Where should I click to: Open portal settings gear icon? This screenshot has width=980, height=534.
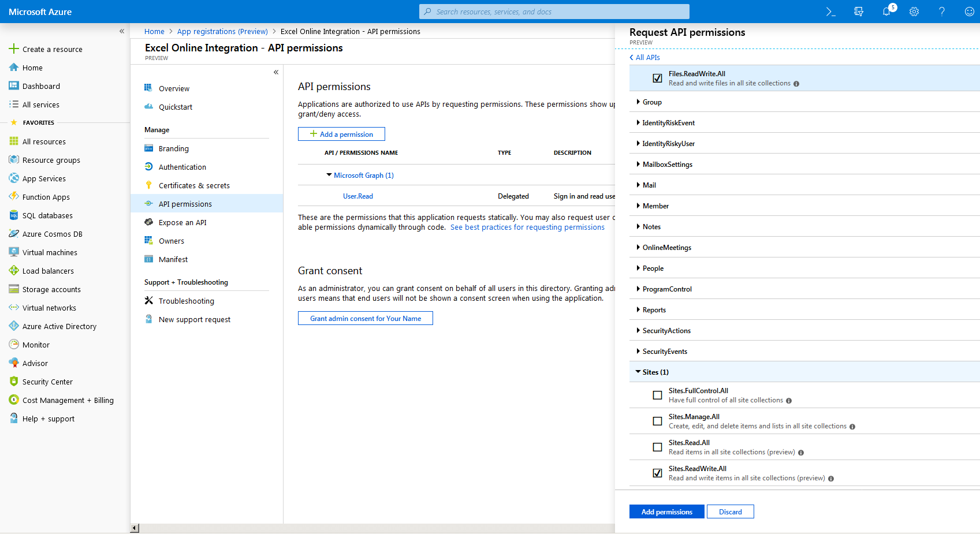(914, 12)
